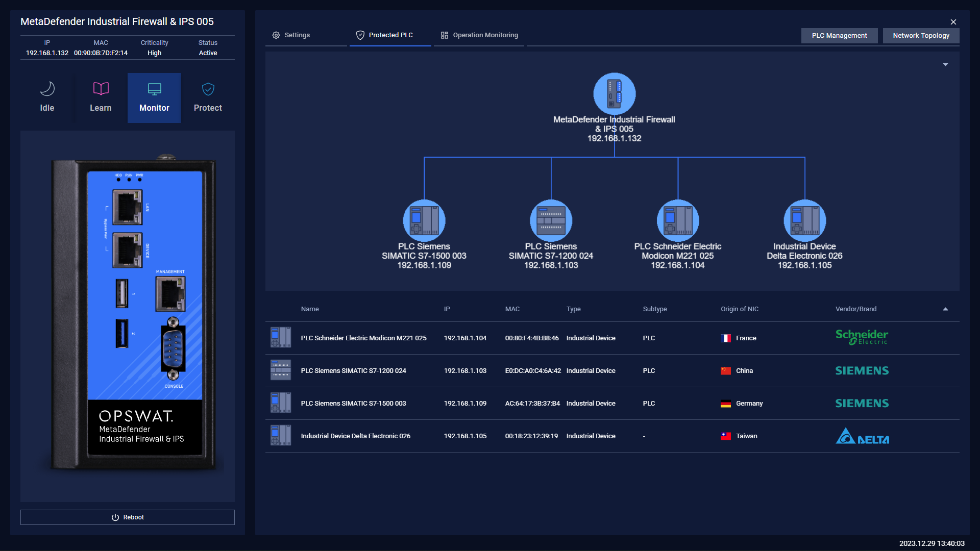Select the SIMATIC S7-1200 024 topology node

point(551,220)
